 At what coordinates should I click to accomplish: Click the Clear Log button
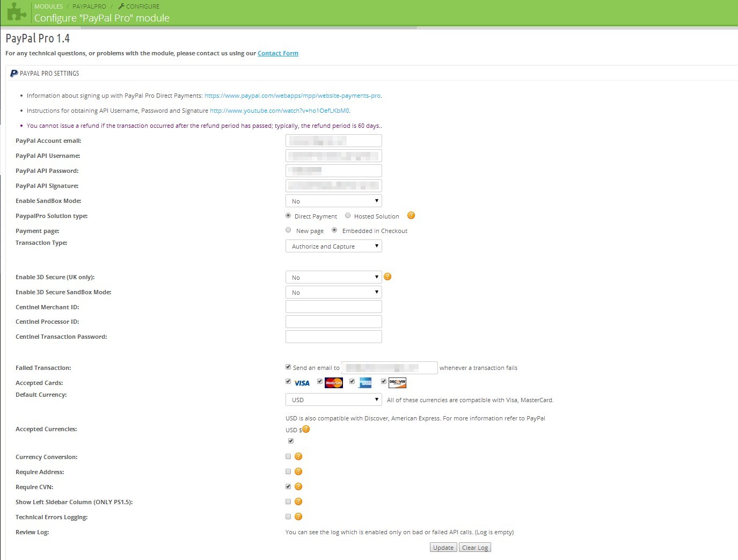tap(475, 547)
